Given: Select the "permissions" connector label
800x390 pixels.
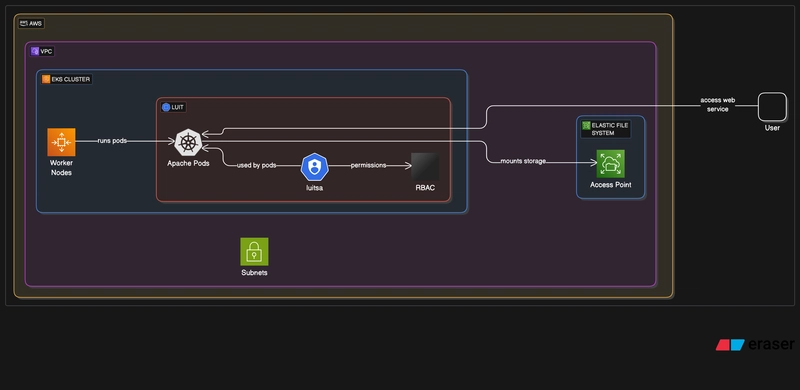Looking at the screenshot, I should tap(368, 165).
